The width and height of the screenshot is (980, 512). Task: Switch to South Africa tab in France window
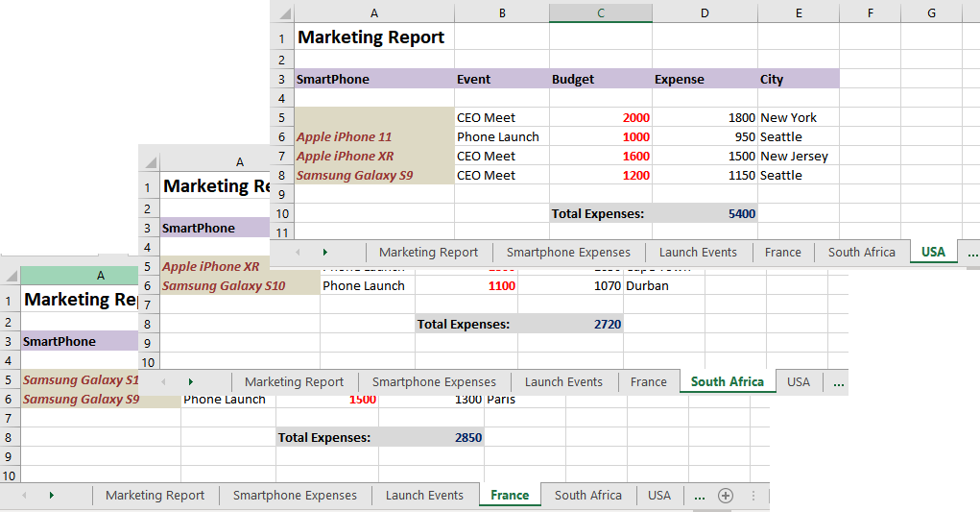pyautogui.click(x=588, y=495)
